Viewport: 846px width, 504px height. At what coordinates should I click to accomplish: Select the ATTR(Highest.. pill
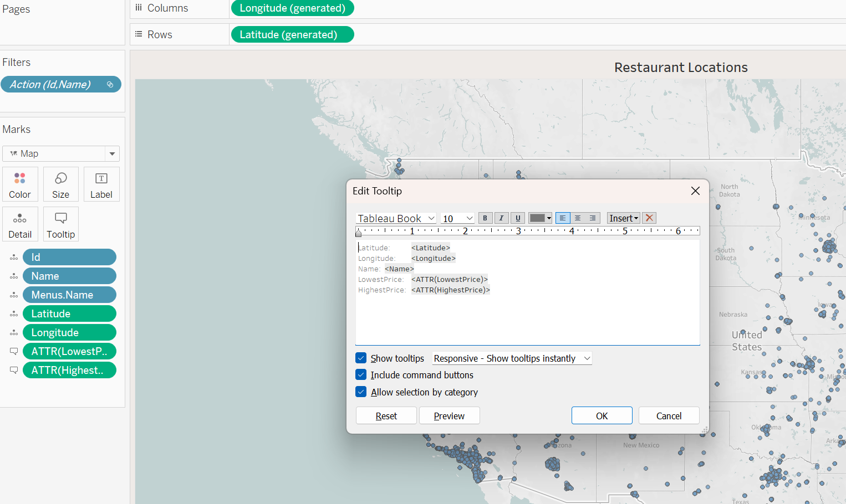click(69, 371)
